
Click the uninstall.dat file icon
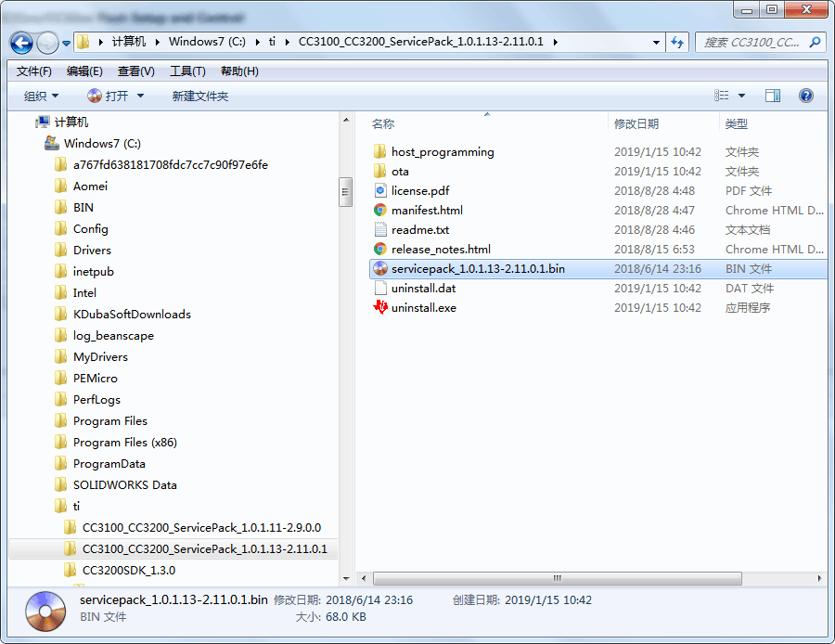pos(380,289)
